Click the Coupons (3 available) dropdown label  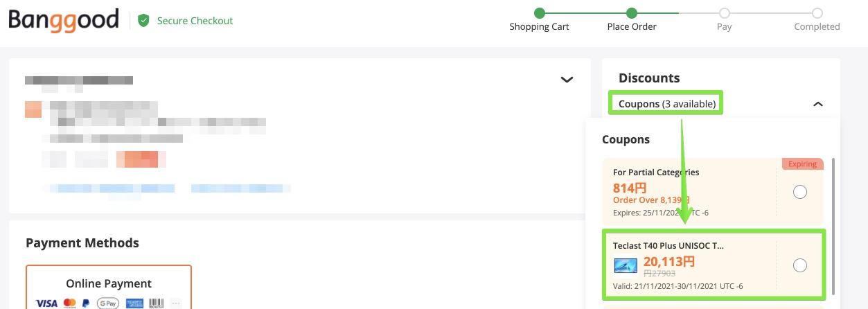pos(666,104)
